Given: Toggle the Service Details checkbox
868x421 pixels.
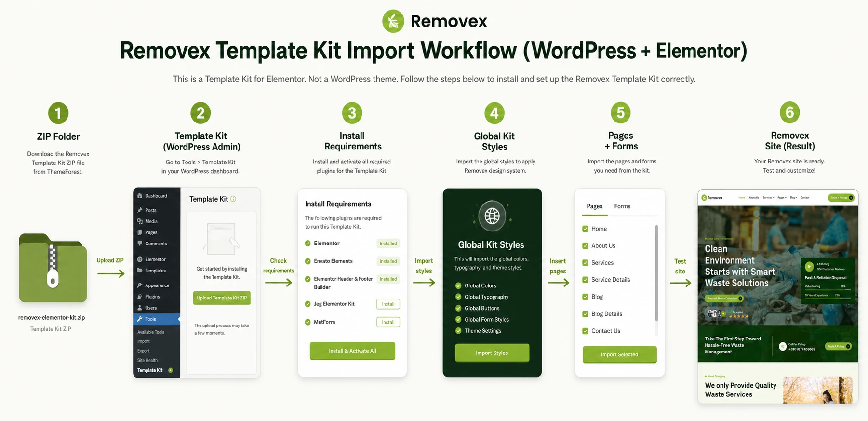Looking at the screenshot, I should pos(585,280).
